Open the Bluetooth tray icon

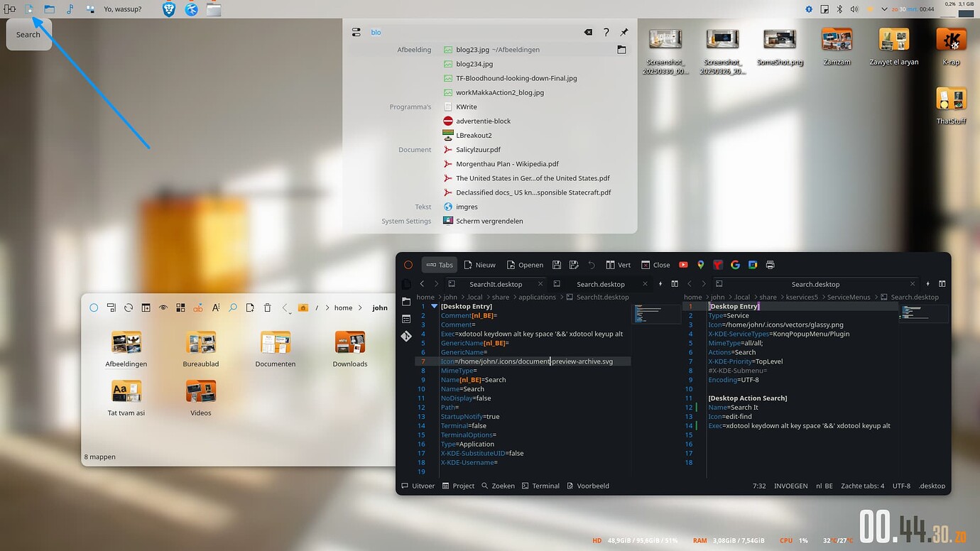point(839,9)
